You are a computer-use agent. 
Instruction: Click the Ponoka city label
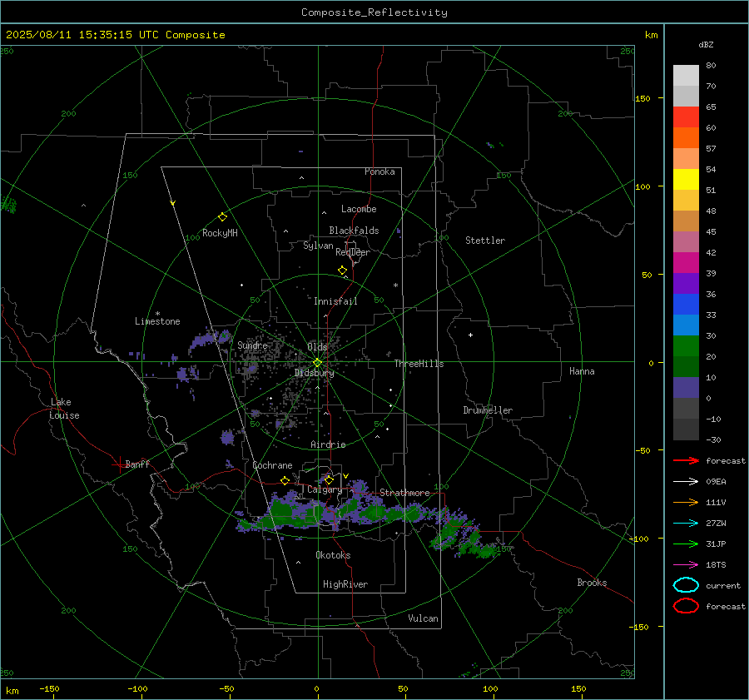(x=379, y=171)
